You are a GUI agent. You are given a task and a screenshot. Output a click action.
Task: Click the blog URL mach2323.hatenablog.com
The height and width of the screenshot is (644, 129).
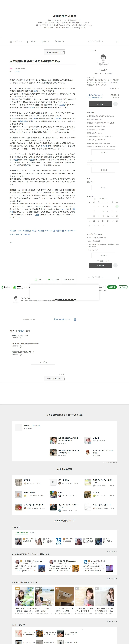coord(70,27)
